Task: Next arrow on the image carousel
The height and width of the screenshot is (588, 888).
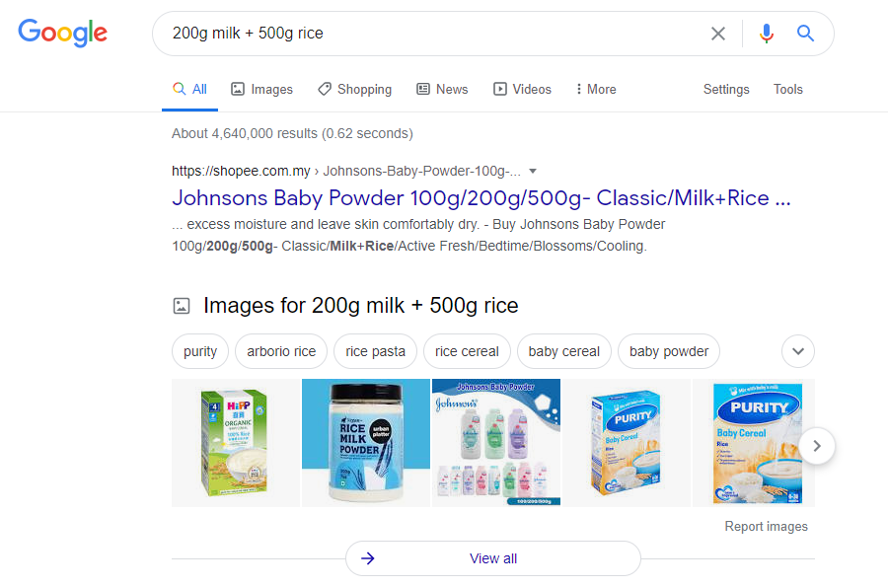Action: pyautogui.click(x=817, y=446)
